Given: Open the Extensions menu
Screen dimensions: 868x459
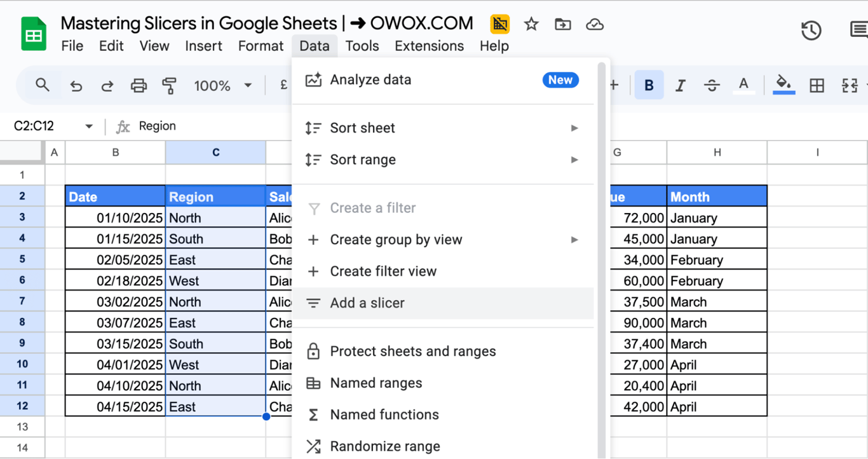Looking at the screenshot, I should pyautogui.click(x=430, y=46).
